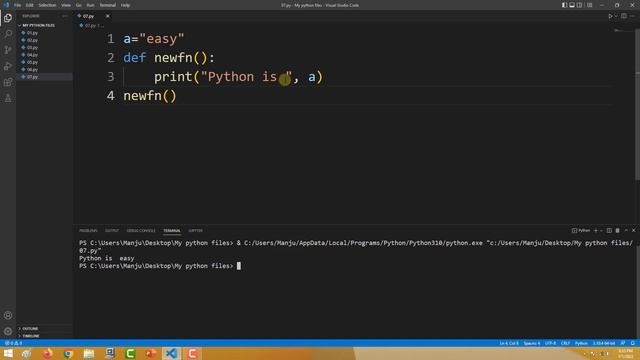Open the View menu
The image size is (640, 360).
click(66, 5)
